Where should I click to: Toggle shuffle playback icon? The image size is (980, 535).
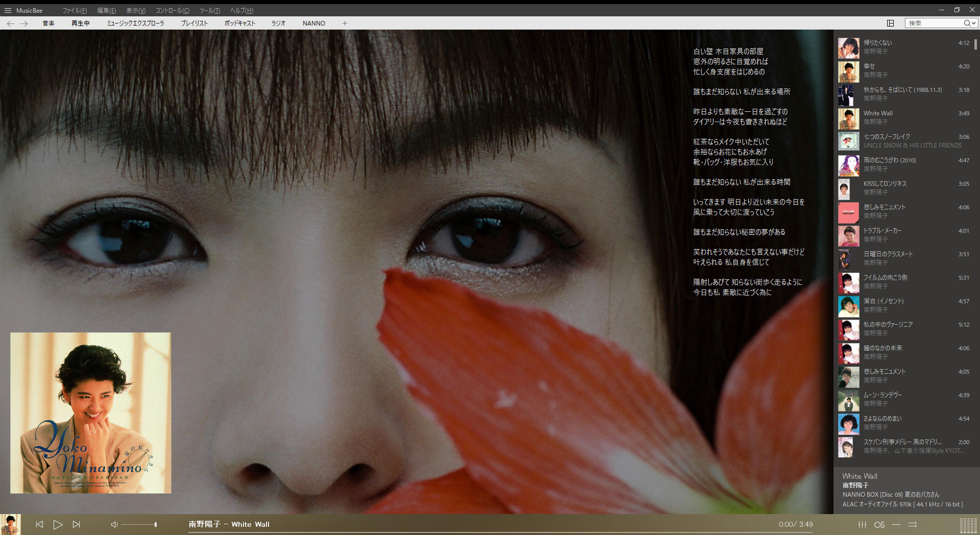[913, 524]
